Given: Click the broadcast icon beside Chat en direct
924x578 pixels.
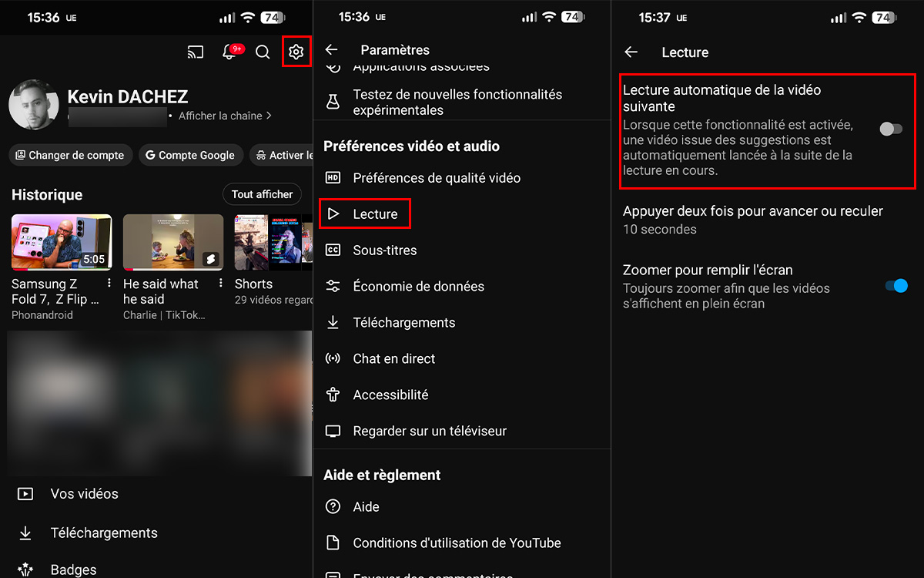Looking at the screenshot, I should pos(332,358).
